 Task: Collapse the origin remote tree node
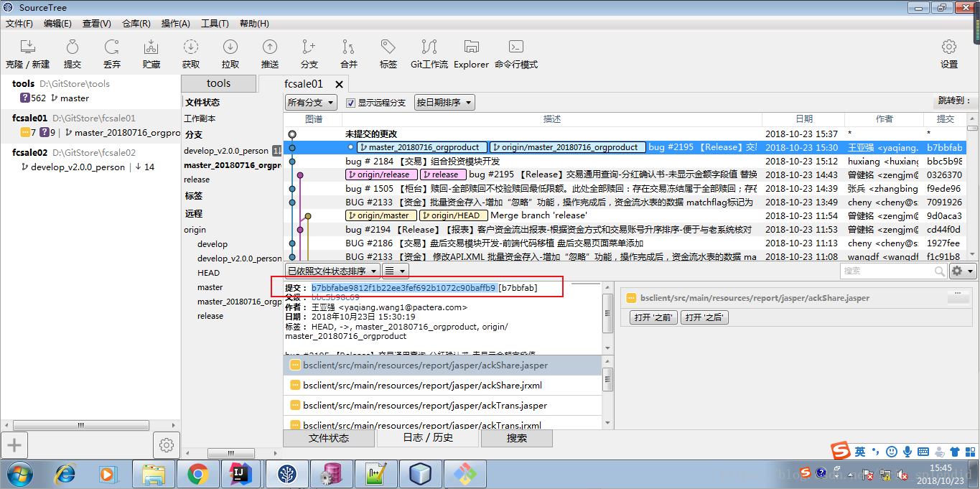click(195, 230)
